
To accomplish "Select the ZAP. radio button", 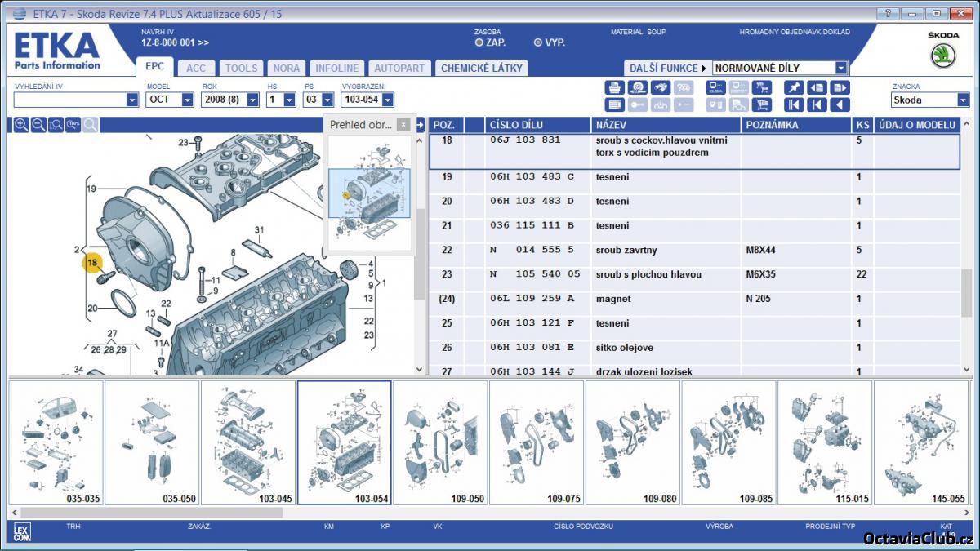I will [x=479, y=42].
